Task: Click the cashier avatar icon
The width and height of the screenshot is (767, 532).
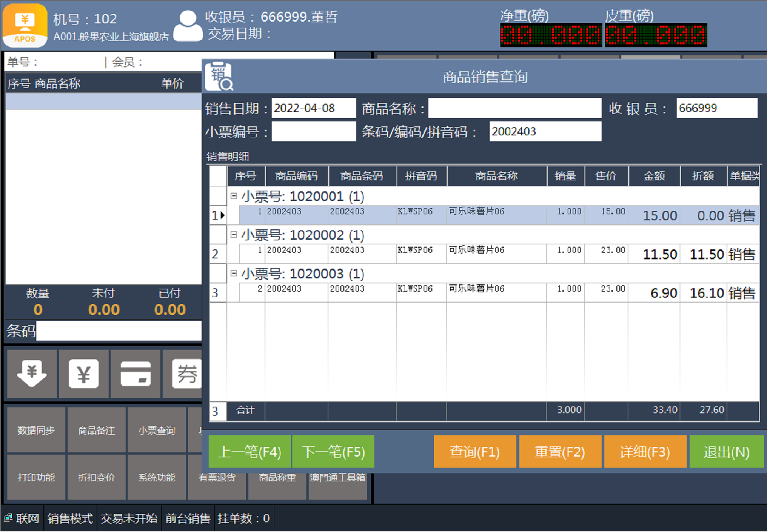Action: click(x=188, y=26)
